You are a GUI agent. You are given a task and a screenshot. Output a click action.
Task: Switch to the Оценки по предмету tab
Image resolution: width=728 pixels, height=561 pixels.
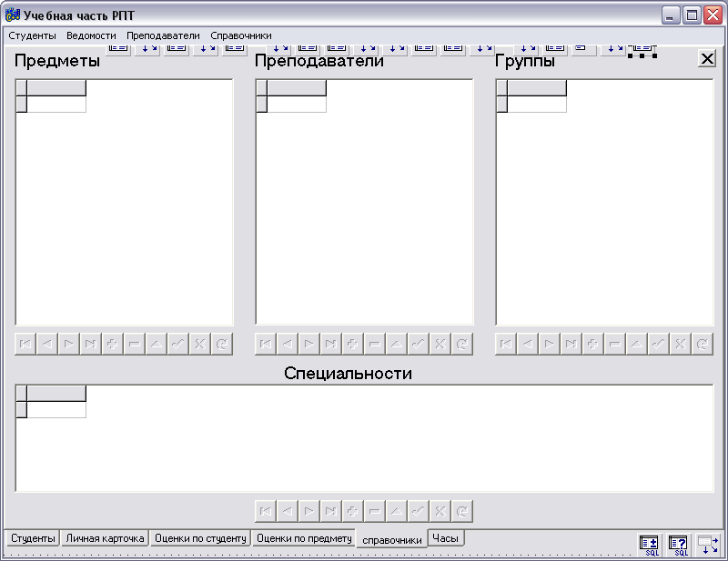304,538
